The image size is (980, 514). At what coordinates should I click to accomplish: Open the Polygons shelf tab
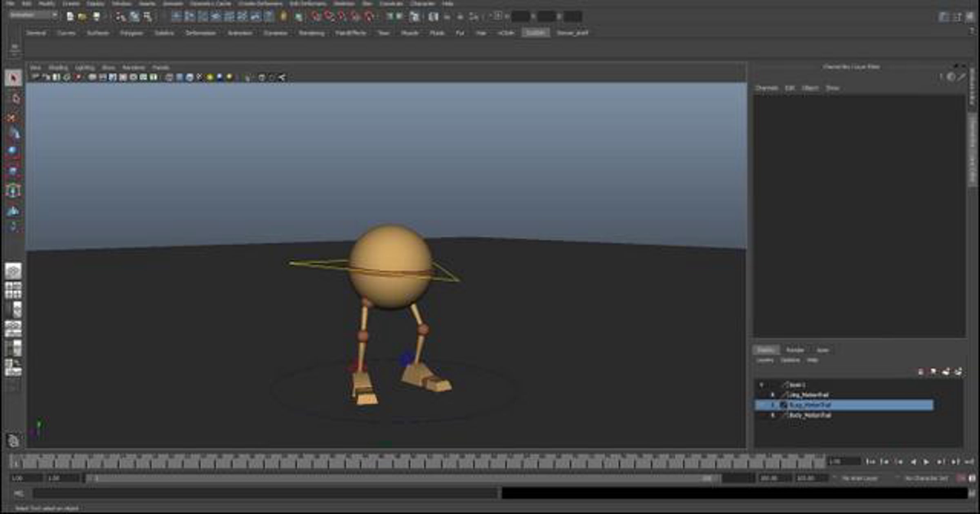click(131, 33)
